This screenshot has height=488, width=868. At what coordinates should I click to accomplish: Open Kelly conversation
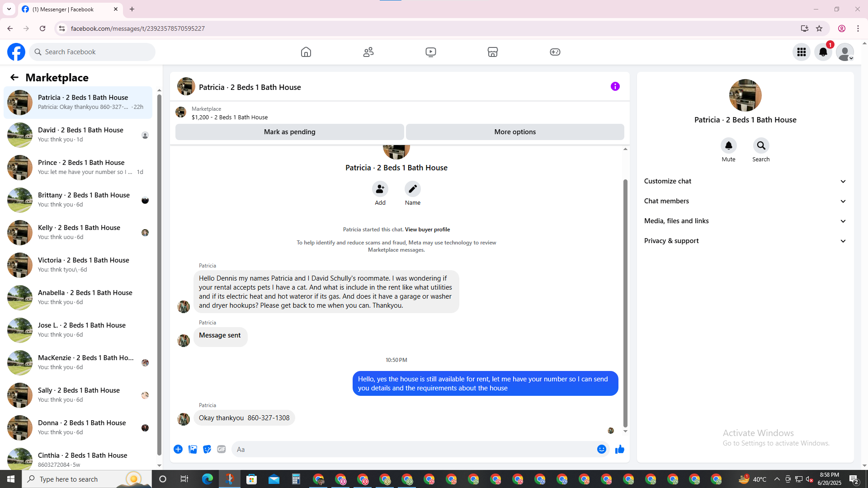tap(78, 233)
